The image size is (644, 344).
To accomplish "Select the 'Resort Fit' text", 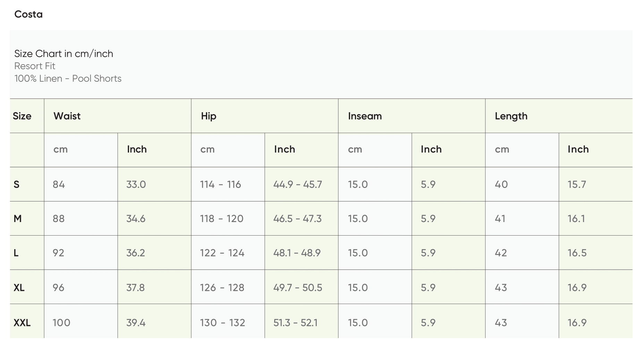I will point(35,66).
